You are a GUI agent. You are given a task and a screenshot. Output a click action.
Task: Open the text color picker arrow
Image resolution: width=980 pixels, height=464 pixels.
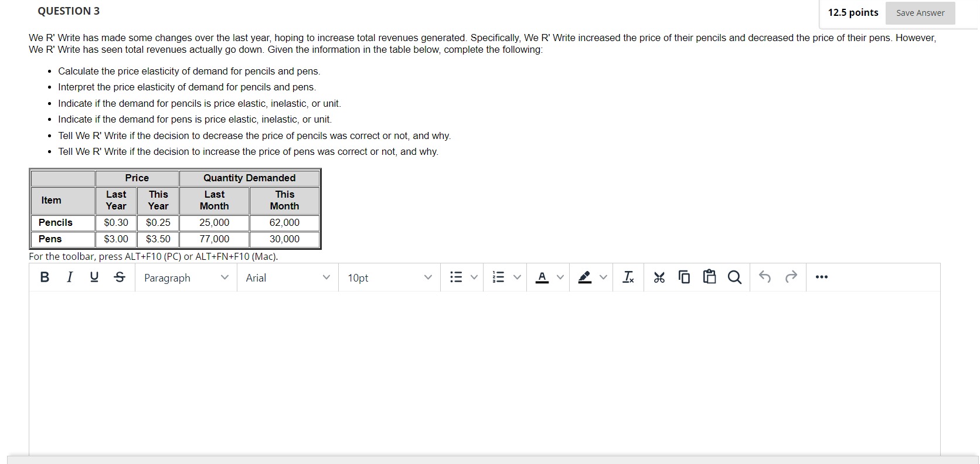click(560, 277)
